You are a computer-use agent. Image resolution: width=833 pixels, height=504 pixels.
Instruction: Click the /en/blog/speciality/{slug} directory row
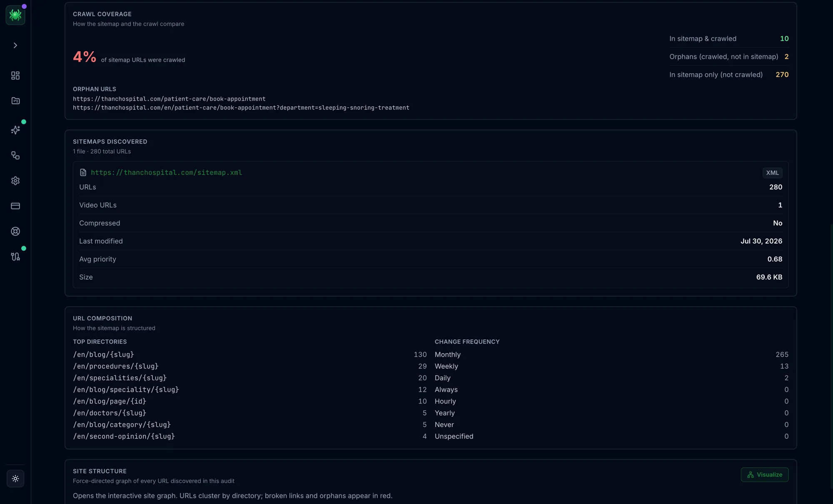tap(250, 390)
